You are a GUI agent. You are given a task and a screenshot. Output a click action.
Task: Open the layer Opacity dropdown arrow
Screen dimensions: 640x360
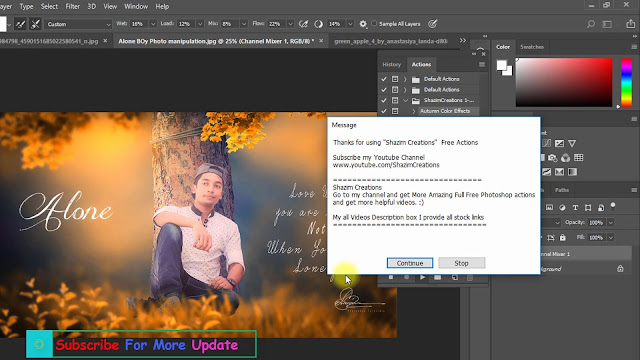[611, 222]
